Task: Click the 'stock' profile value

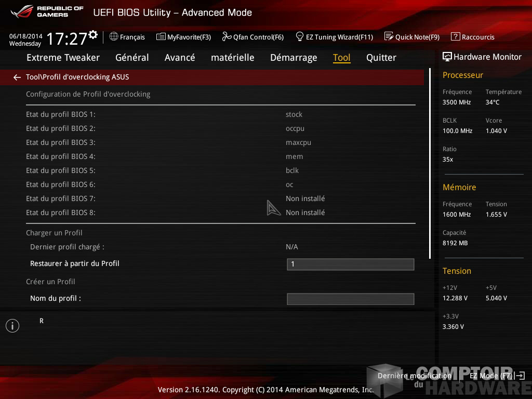Action: pyautogui.click(x=294, y=115)
